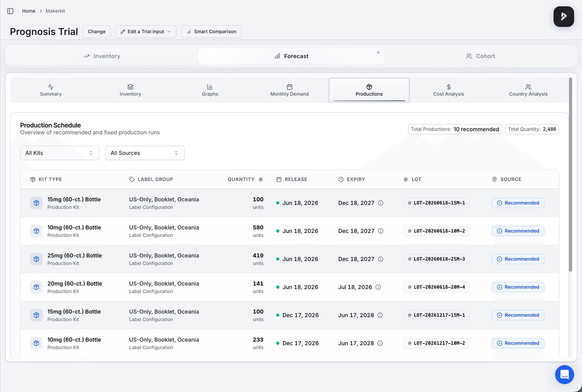
Task: Open the All Kits dropdown
Action: [59, 153]
